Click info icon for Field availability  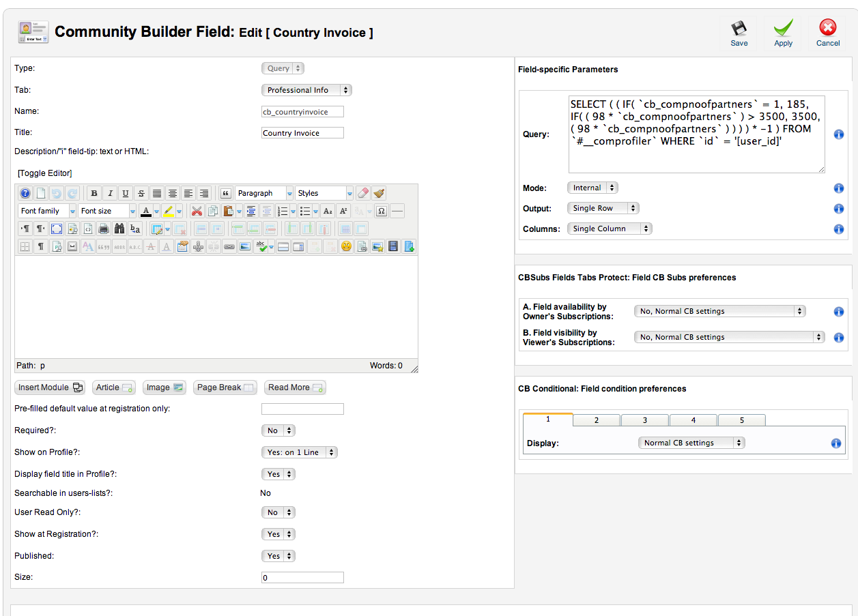tap(839, 312)
